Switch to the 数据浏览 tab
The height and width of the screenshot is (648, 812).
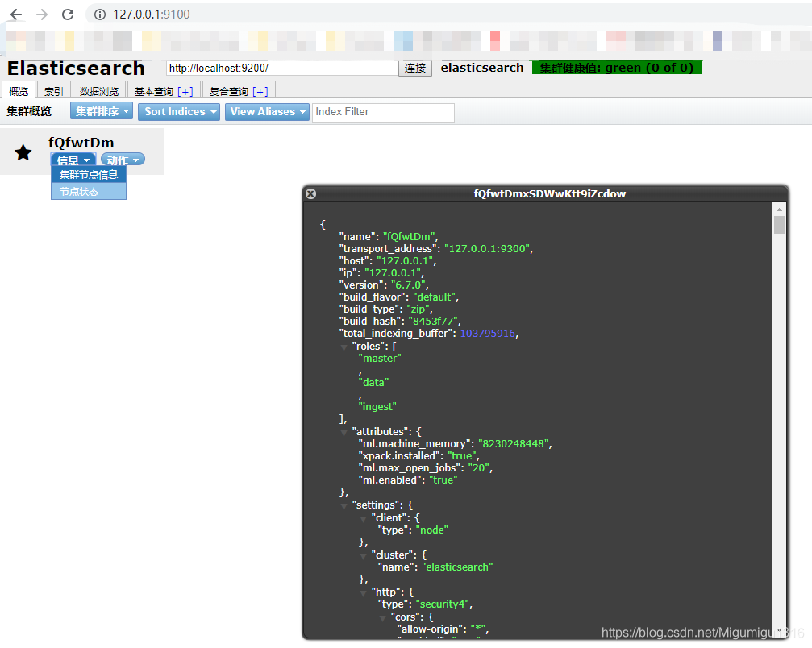tap(99, 91)
